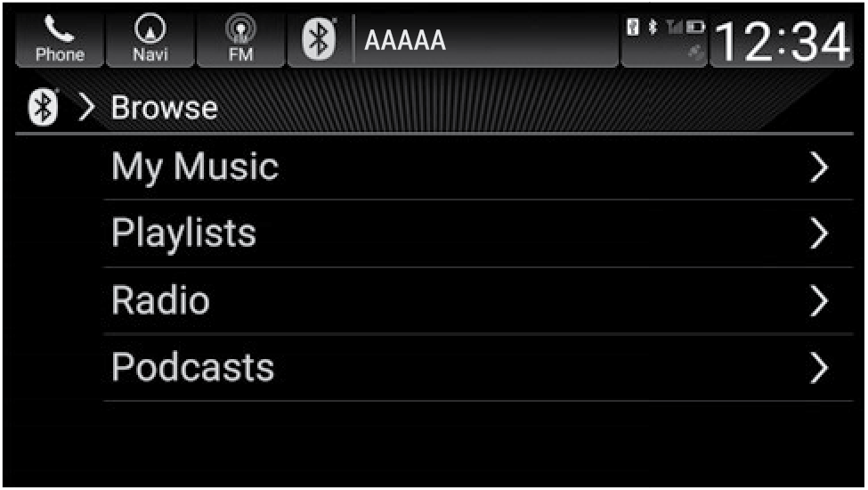
Task: Expand My Music with its chevron
Action: click(819, 167)
